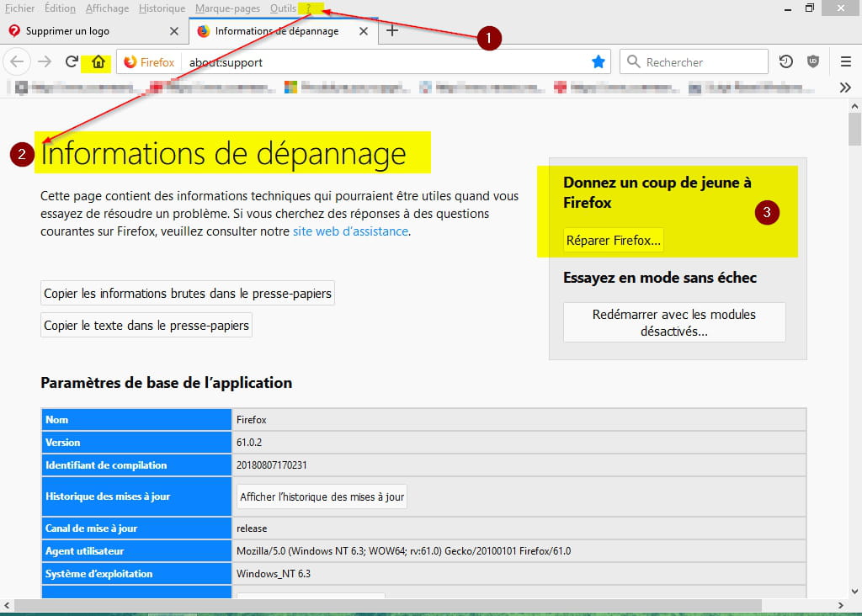Click the "Informations de dépannage" page heading
862x616 pixels.
(x=223, y=153)
